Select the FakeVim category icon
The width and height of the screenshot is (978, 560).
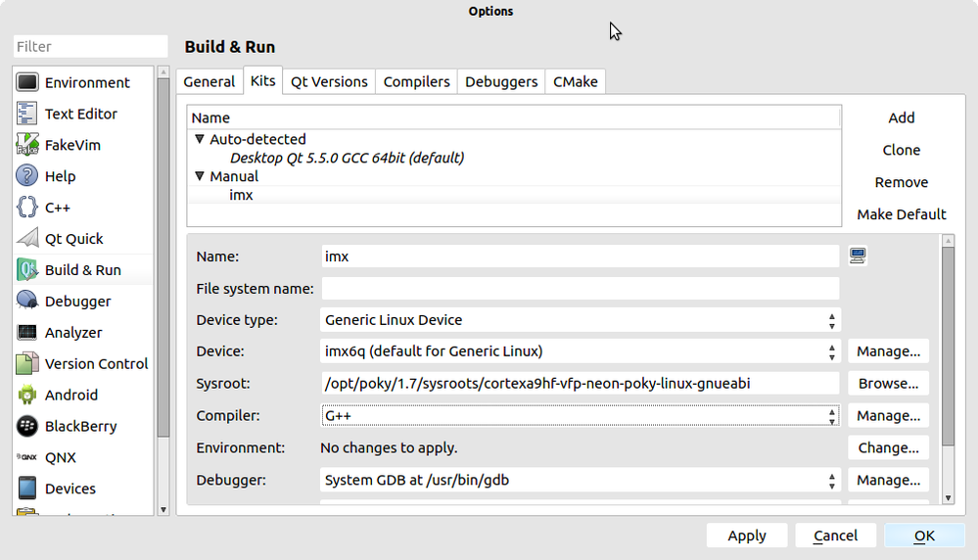click(27, 146)
